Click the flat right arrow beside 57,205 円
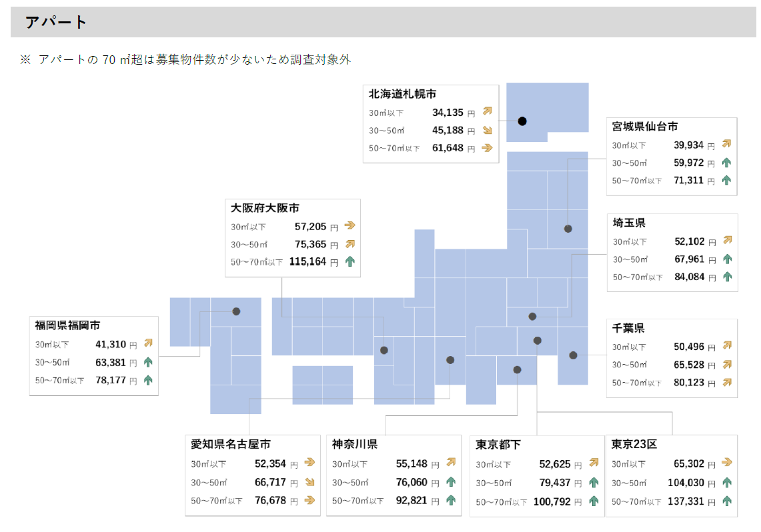Screen dimensions: 761x532 pyautogui.click(x=349, y=225)
